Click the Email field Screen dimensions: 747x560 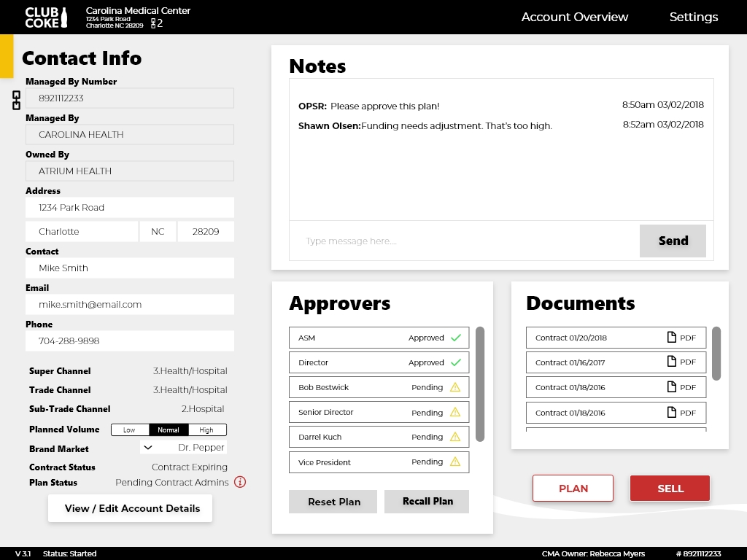point(130,304)
